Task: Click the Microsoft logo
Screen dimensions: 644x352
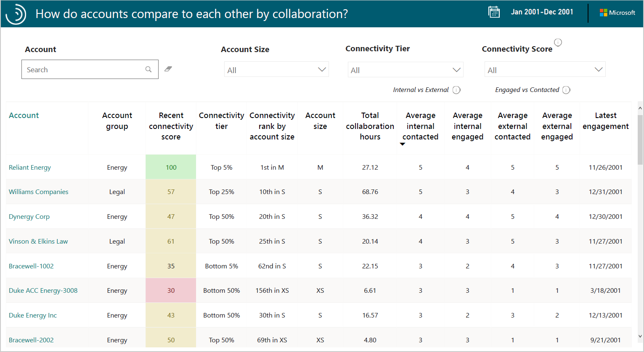Action: pos(617,13)
